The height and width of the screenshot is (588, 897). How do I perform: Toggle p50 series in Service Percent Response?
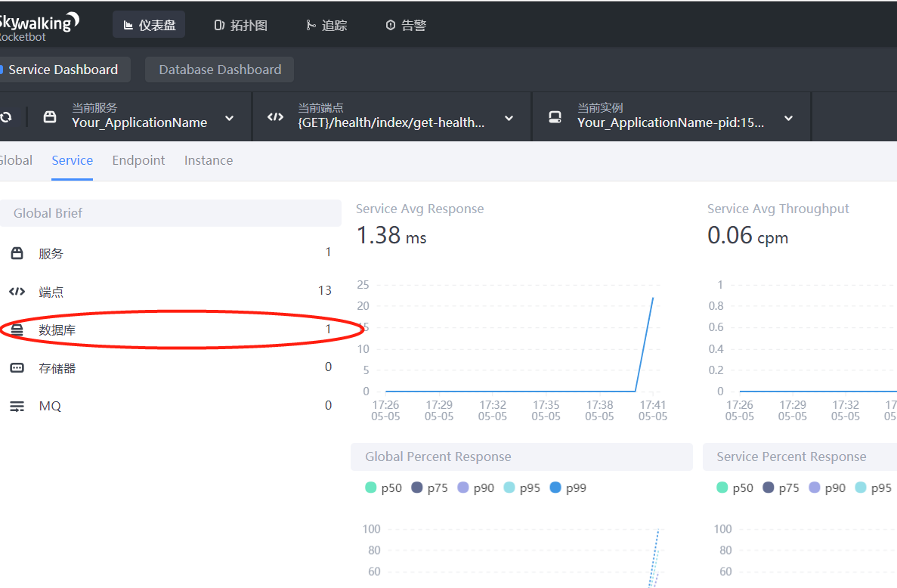pyautogui.click(x=735, y=488)
